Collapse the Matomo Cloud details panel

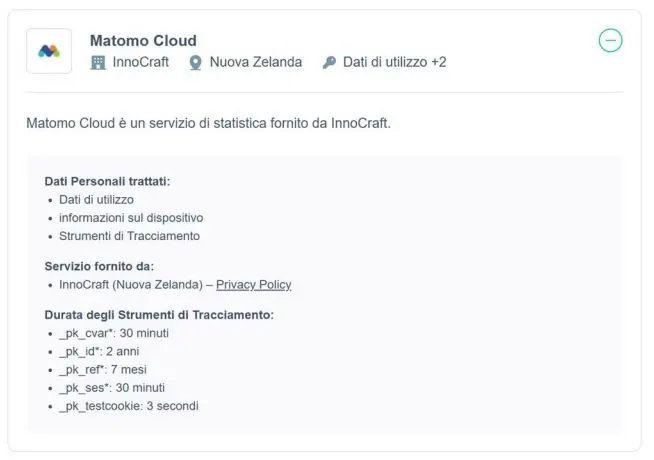(x=610, y=41)
